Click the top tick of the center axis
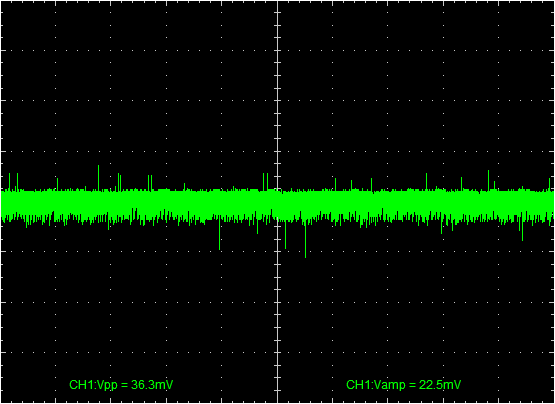Viewport: 555px width, 404px height. (x=278, y=12)
